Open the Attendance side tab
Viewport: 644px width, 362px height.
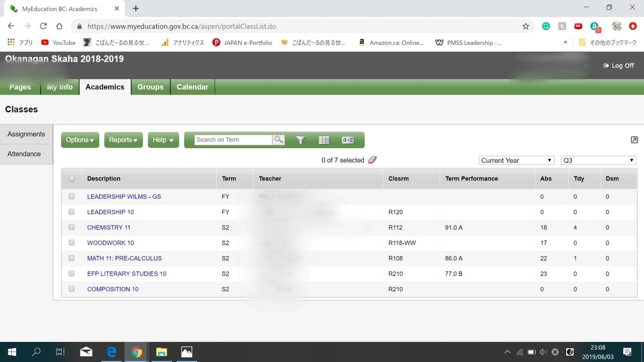click(26, 154)
